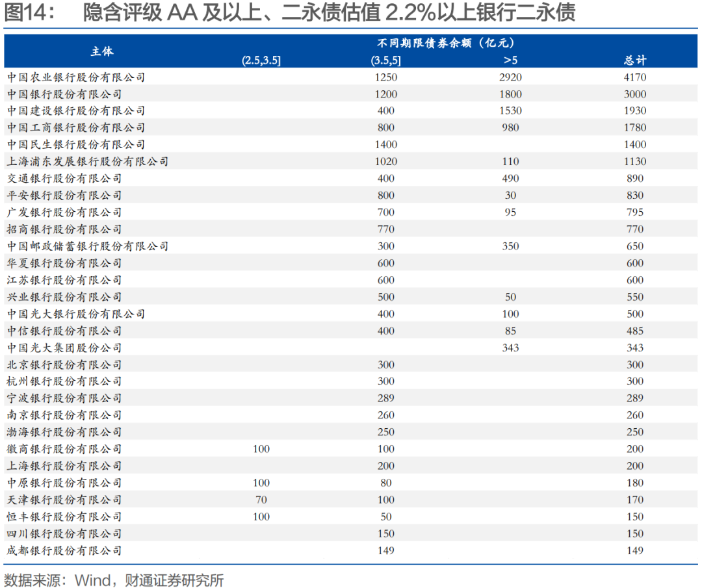Click the row name 中国建设银行股份有限公司
Viewport: 702px width, 588px height.
tap(76, 110)
